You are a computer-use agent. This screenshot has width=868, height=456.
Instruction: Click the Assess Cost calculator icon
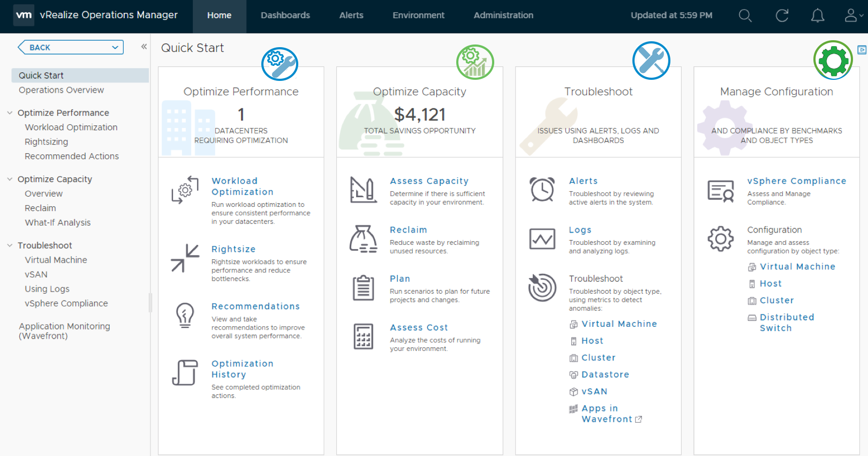click(x=363, y=337)
